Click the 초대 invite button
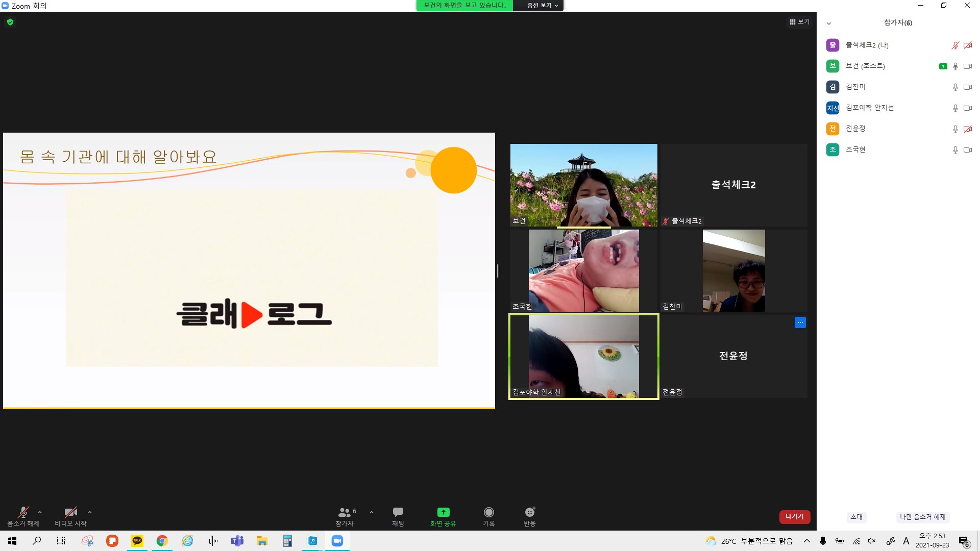980x551 pixels. point(856,517)
